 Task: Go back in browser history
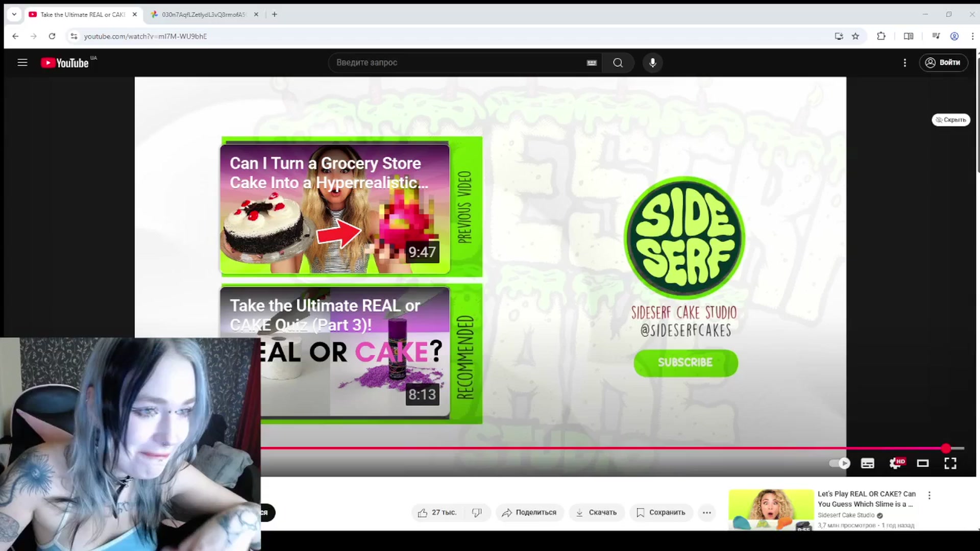click(15, 36)
